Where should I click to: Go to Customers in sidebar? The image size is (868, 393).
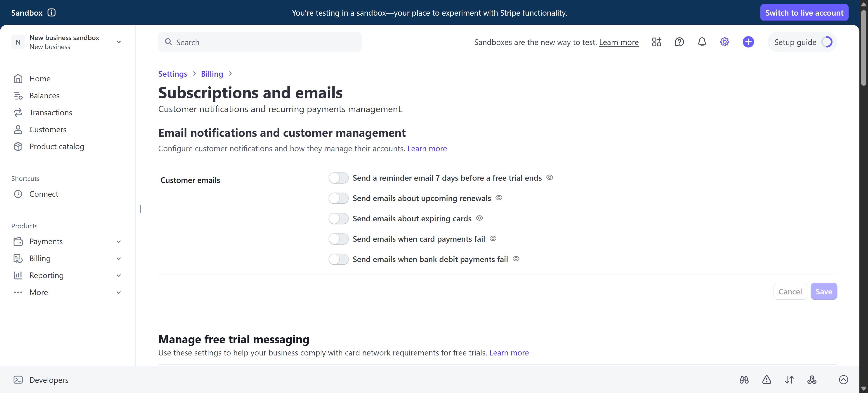[x=47, y=129]
